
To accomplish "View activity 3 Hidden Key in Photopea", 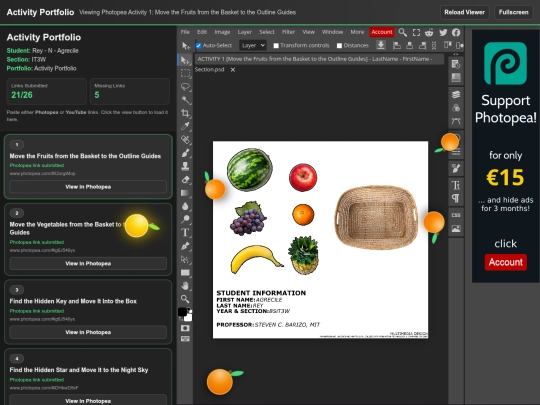I will (88, 332).
